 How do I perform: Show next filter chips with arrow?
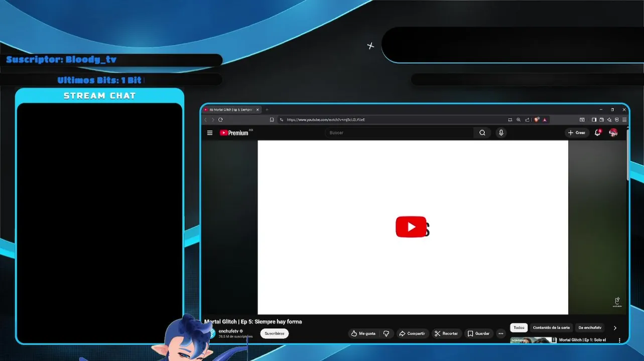click(x=615, y=328)
